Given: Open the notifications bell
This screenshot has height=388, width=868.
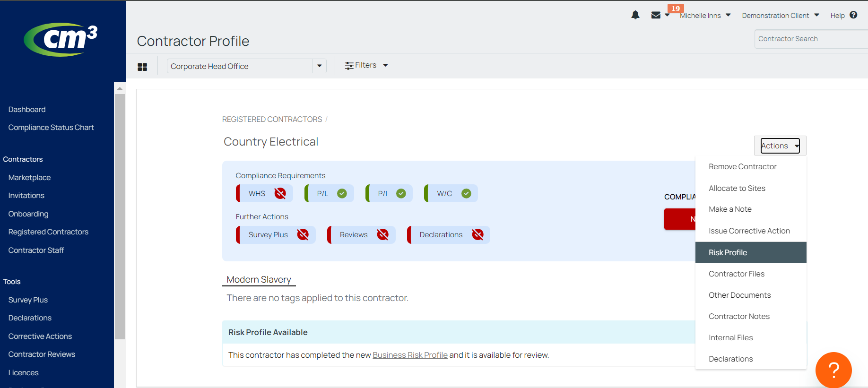Looking at the screenshot, I should click(635, 15).
